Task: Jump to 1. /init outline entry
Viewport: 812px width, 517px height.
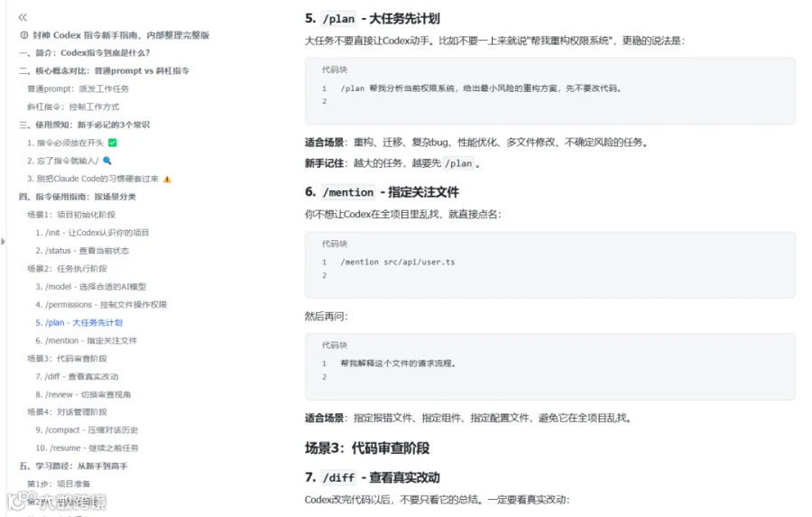Action: point(92,233)
